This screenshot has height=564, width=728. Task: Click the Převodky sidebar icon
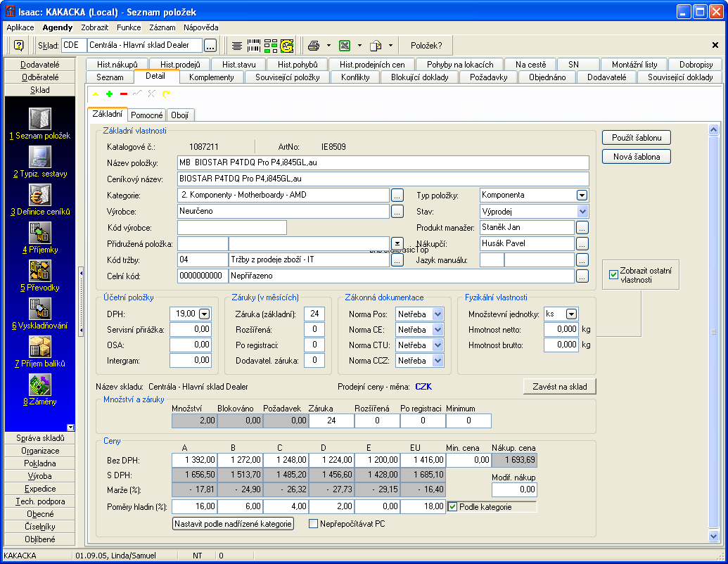point(39,271)
